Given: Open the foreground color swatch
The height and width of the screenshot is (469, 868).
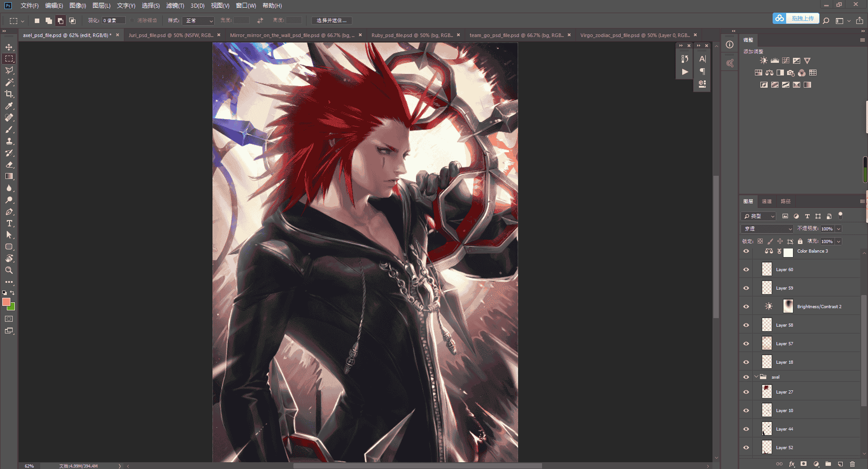Looking at the screenshot, I should pos(6,302).
